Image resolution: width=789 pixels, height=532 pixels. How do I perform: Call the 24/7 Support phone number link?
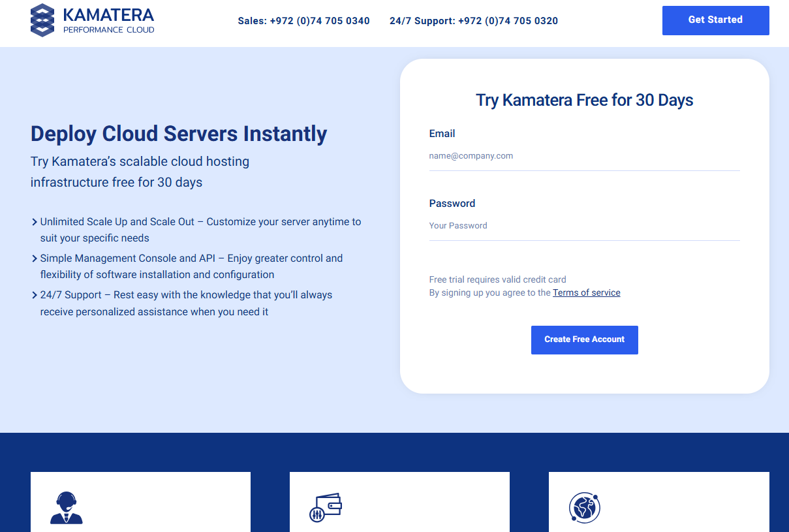point(474,20)
